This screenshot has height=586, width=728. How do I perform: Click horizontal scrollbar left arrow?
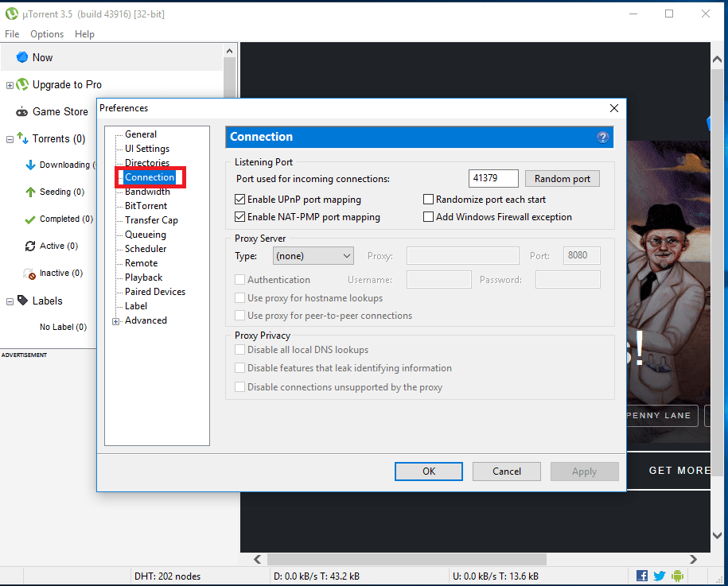pos(258,560)
